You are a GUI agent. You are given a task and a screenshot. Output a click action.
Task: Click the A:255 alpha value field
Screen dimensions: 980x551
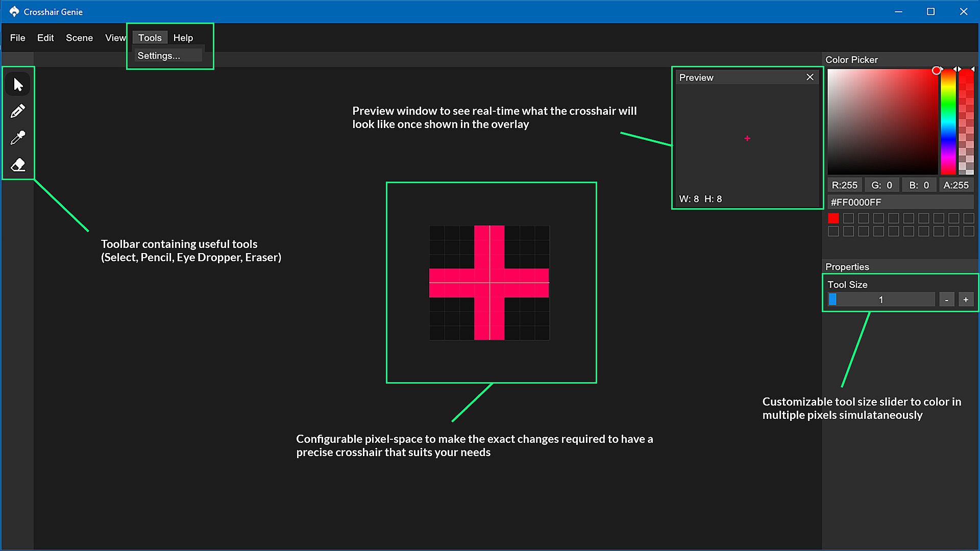pos(955,185)
